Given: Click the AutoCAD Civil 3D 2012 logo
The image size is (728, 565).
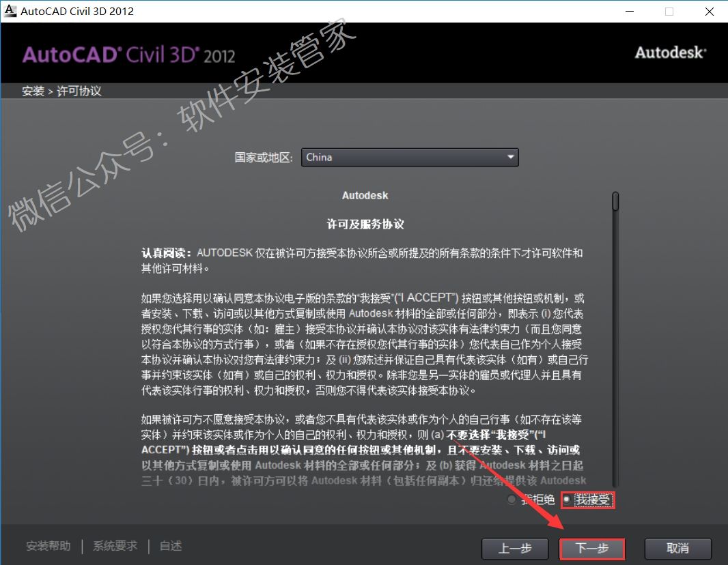Looking at the screenshot, I should (x=129, y=55).
